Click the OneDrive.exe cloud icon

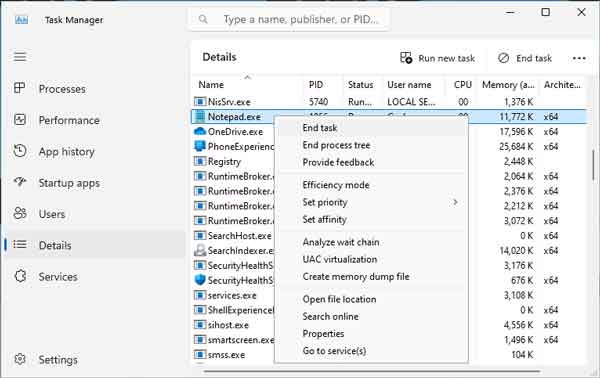(200, 131)
